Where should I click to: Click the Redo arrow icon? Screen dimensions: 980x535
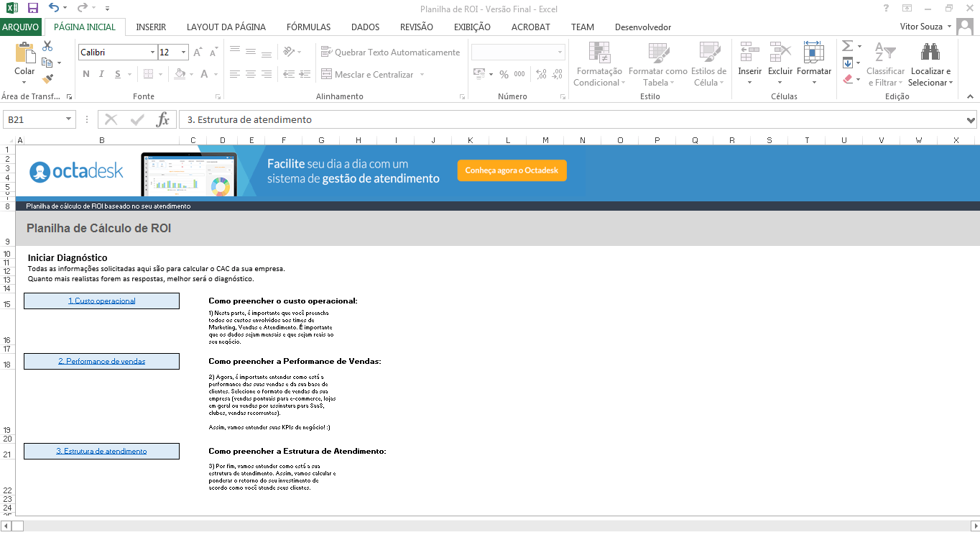pos(83,9)
